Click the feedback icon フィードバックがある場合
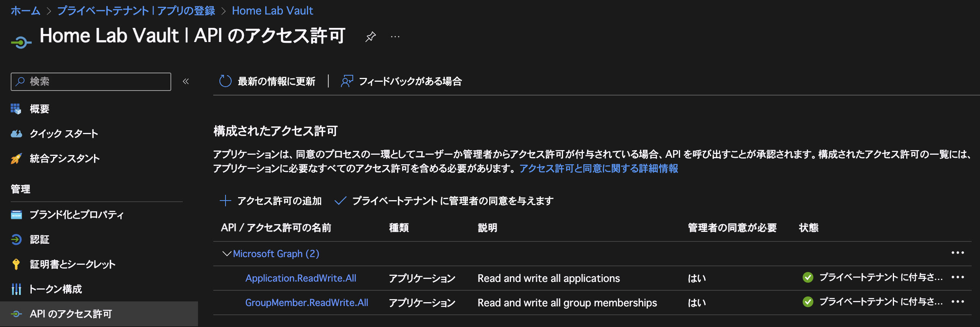Viewport: 980px width, 327px height. (347, 81)
